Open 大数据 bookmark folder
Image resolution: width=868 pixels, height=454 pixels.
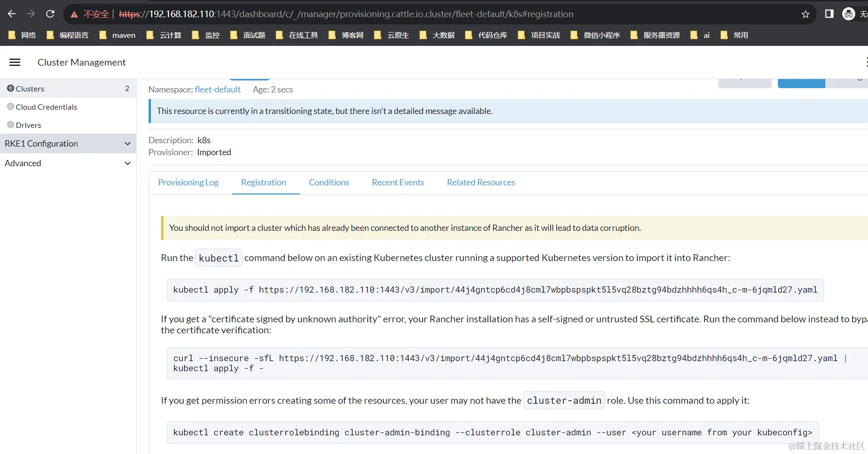pos(437,35)
